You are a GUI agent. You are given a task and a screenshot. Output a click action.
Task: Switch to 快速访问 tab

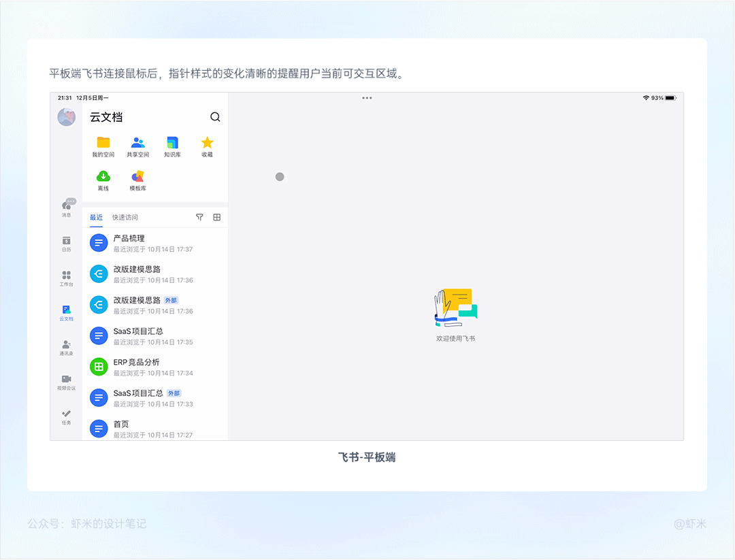125,218
